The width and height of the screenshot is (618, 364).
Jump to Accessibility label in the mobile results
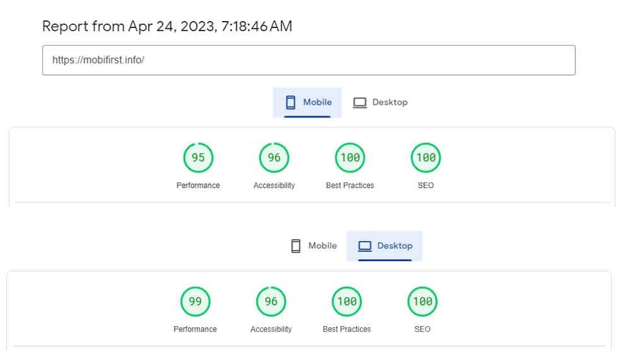coord(274,185)
